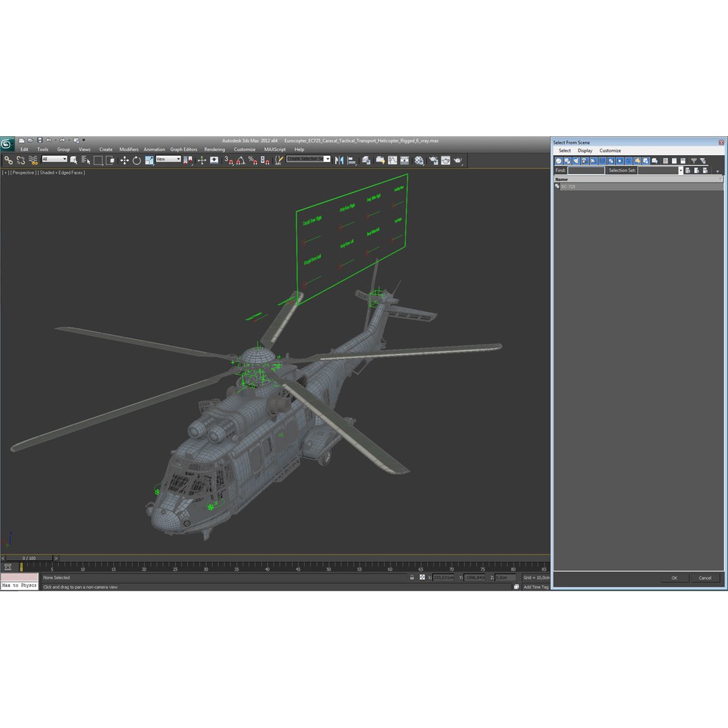Toggle Display Lights filter in Select From Scene

pos(576,160)
